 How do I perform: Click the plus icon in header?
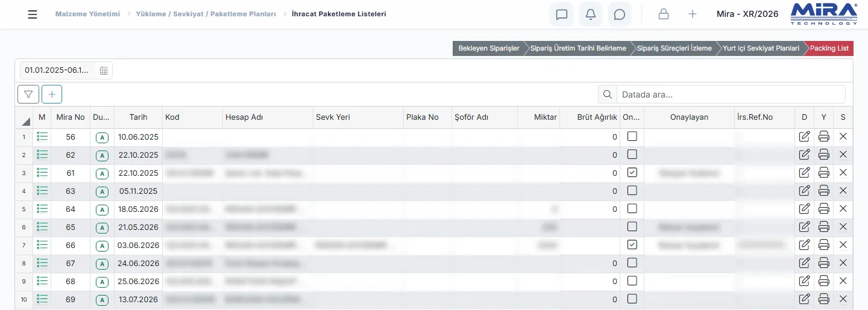click(693, 14)
